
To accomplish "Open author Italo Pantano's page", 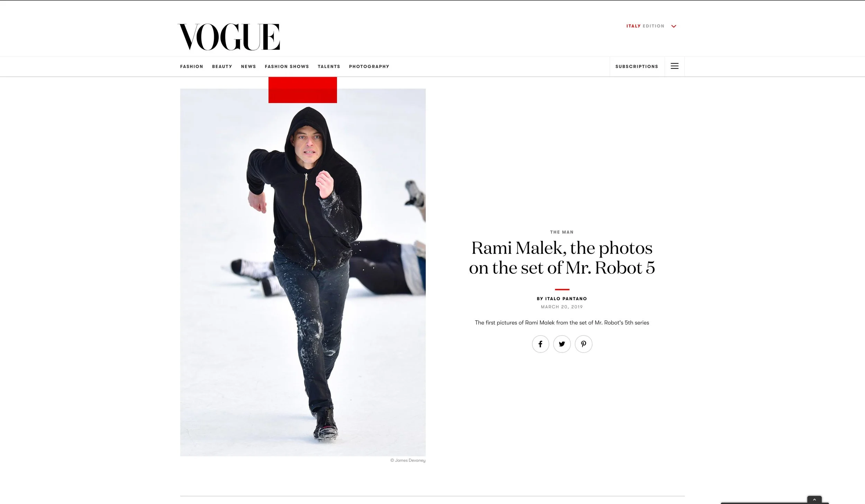I will (566, 299).
